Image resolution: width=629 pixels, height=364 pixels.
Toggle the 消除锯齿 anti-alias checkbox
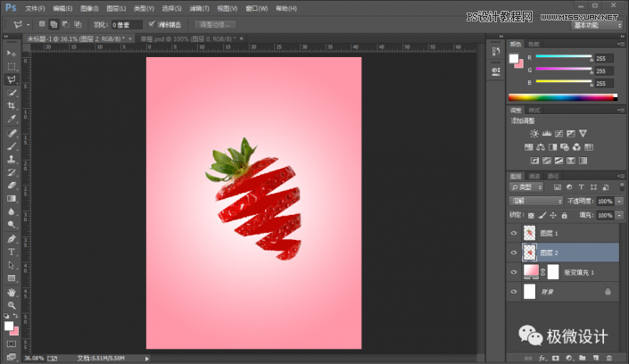coord(151,24)
